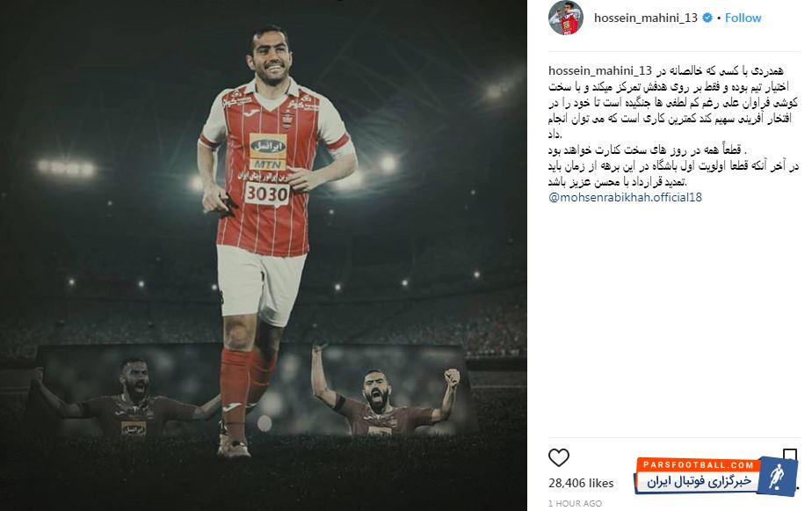Open hossein_mahini_13 username in post header
The image size is (812, 511).
tap(646, 18)
